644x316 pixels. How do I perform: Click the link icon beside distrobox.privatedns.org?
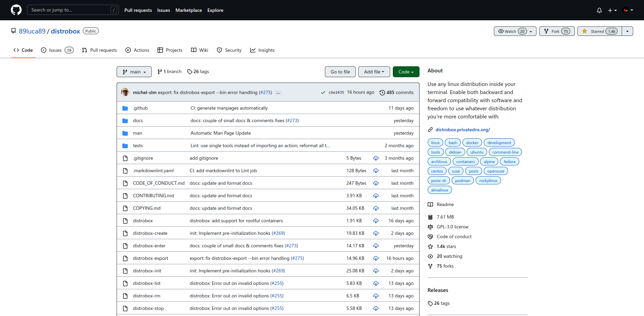tap(430, 130)
